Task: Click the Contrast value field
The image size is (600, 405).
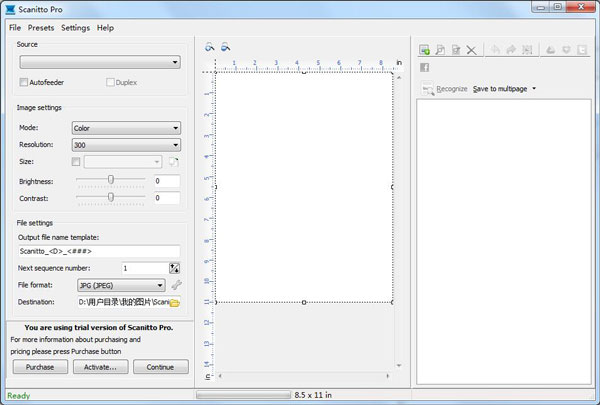Action: tap(167, 198)
